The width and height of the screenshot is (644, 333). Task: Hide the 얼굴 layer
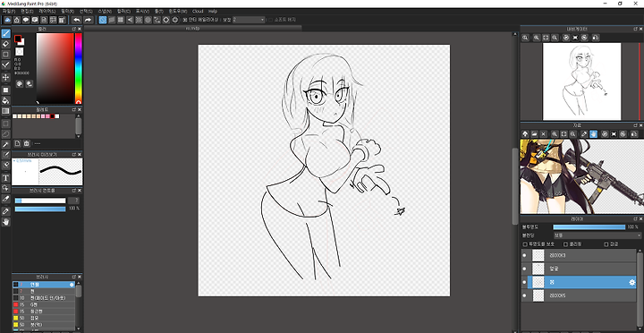tap(524, 269)
